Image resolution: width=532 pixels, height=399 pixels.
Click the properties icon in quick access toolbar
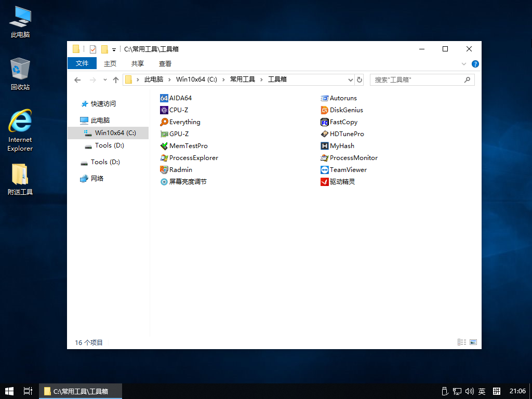pyautogui.click(x=92, y=49)
